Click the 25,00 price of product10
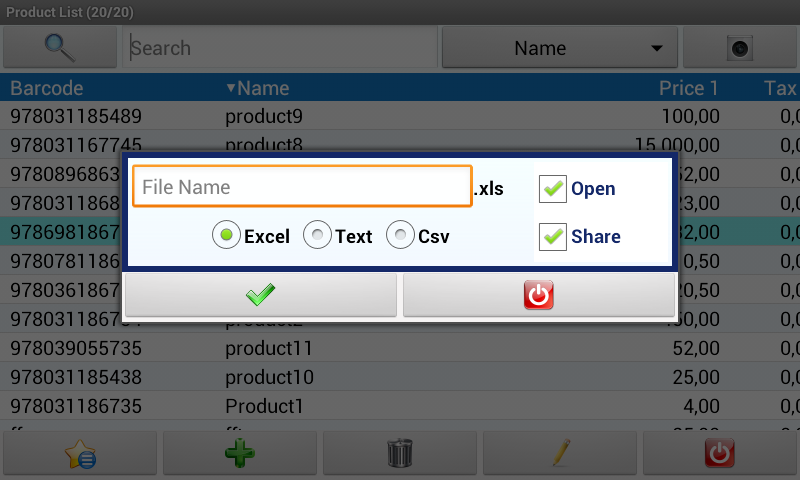The height and width of the screenshot is (480, 800). (696, 377)
